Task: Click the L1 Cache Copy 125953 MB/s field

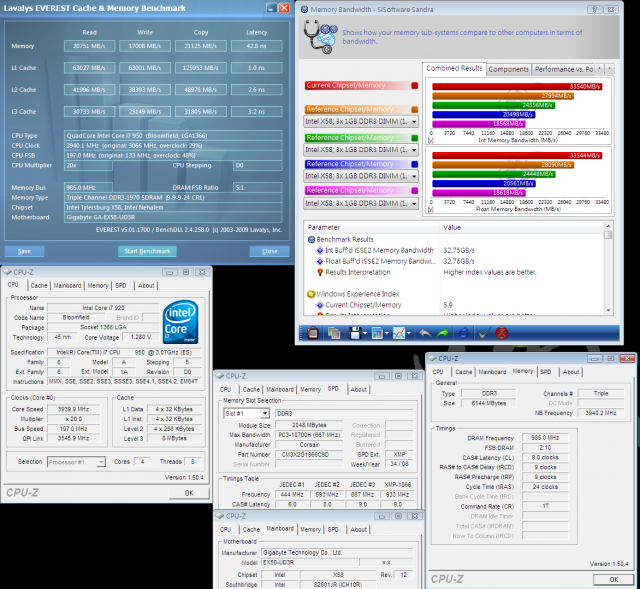Action: click(x=200, y=68)
